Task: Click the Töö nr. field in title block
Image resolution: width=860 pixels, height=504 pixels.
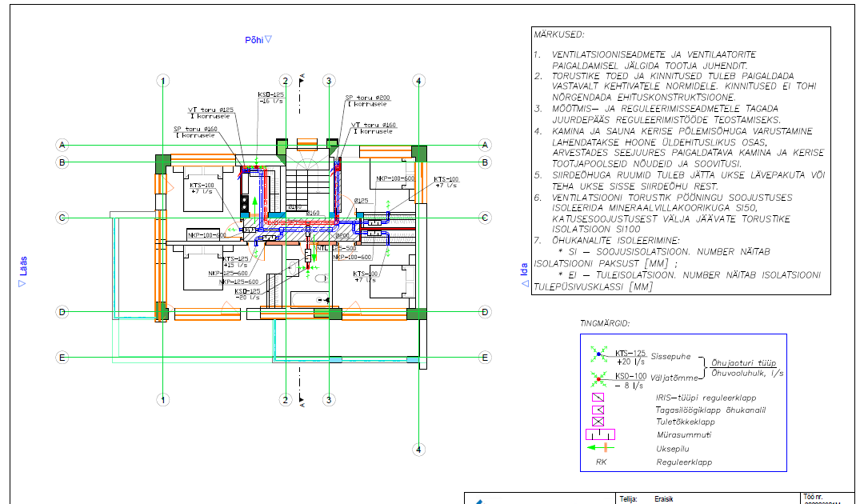Action: [813, 497]
